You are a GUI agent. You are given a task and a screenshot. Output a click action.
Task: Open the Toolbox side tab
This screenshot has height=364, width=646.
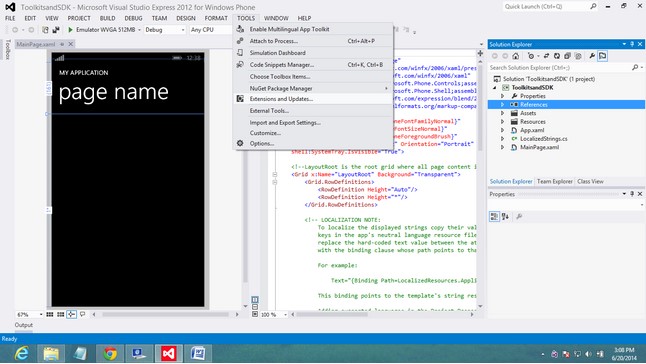point(7,49)
